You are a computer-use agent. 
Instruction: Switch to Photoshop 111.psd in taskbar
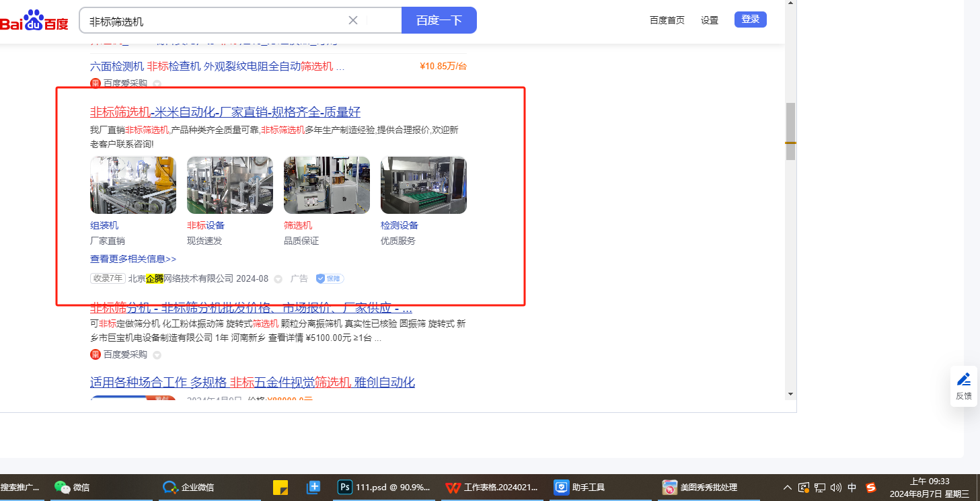tap(384, 488)
